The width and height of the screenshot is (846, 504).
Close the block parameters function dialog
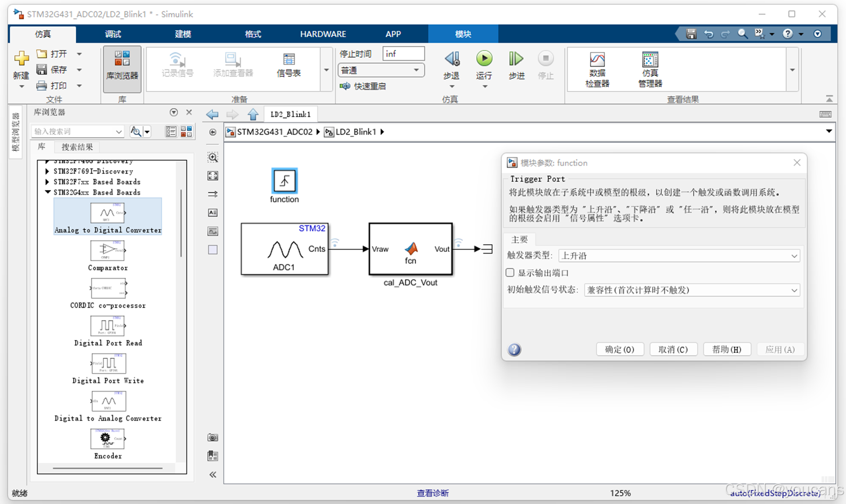click(797, 163)
